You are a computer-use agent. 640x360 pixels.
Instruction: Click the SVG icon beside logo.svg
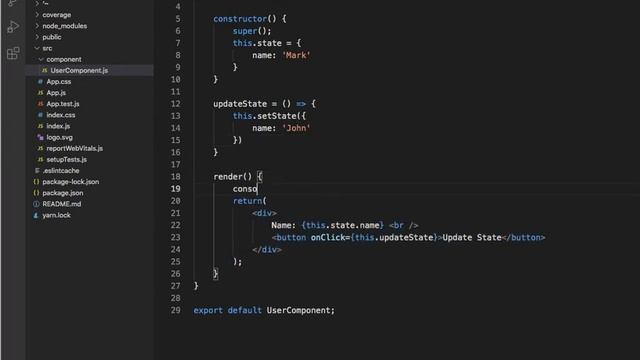tap(40, 138)
